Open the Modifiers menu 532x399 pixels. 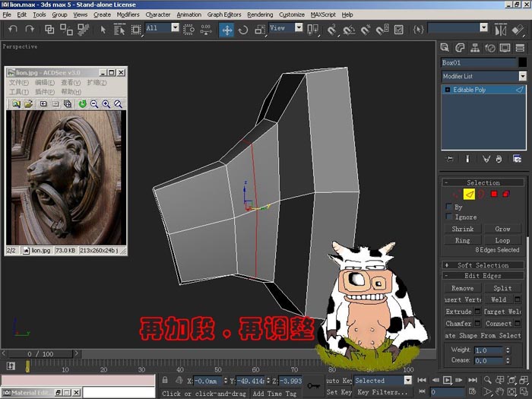click(x=128, y=14)
